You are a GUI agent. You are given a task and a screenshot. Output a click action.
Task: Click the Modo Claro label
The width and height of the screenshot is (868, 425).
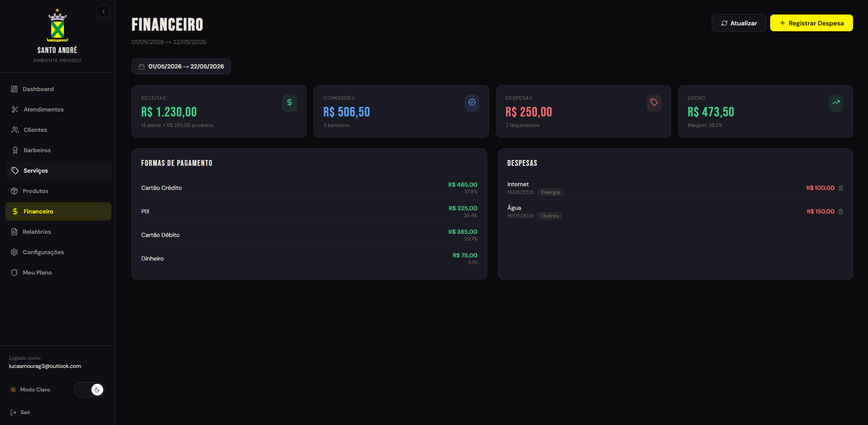35,390
